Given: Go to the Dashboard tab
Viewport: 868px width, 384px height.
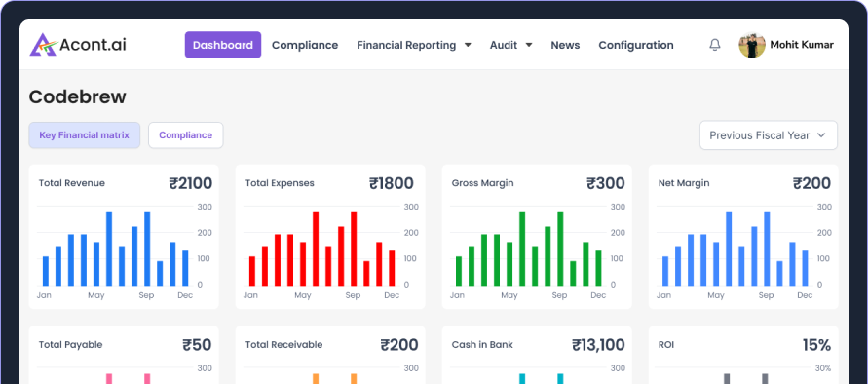Looking at the screenshot, I should [x=223, y=45].
